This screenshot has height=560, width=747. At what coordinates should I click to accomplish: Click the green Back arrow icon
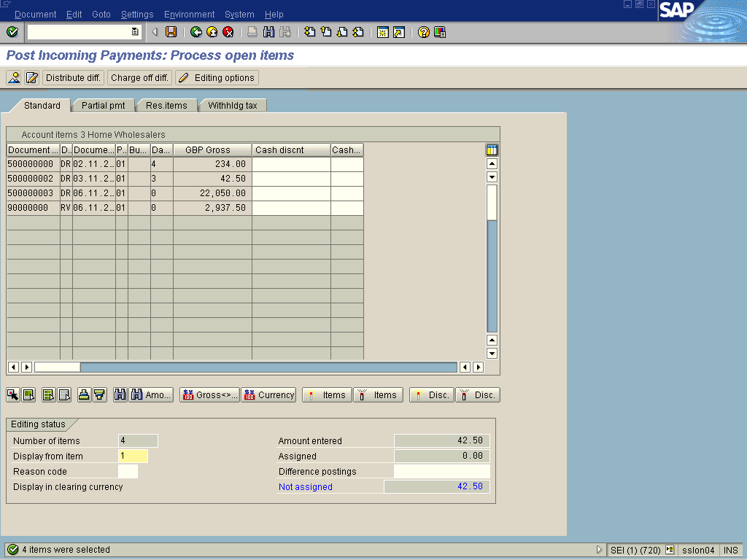[196, 32]
